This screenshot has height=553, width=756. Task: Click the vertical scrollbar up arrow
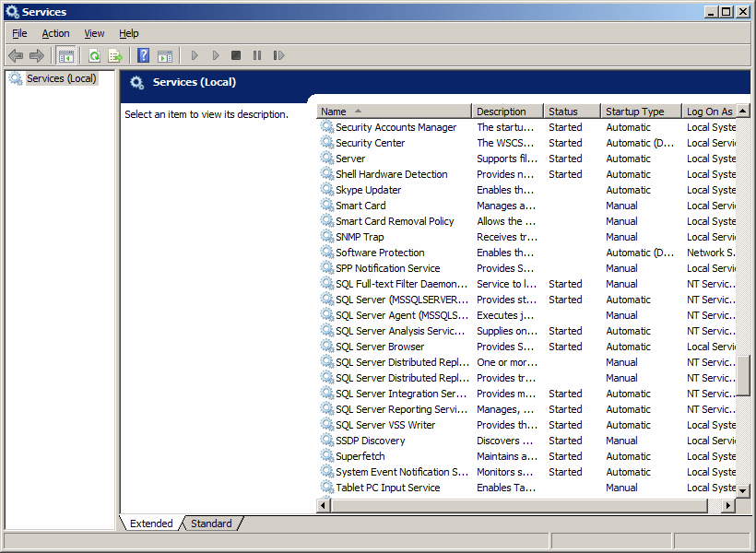743,111
